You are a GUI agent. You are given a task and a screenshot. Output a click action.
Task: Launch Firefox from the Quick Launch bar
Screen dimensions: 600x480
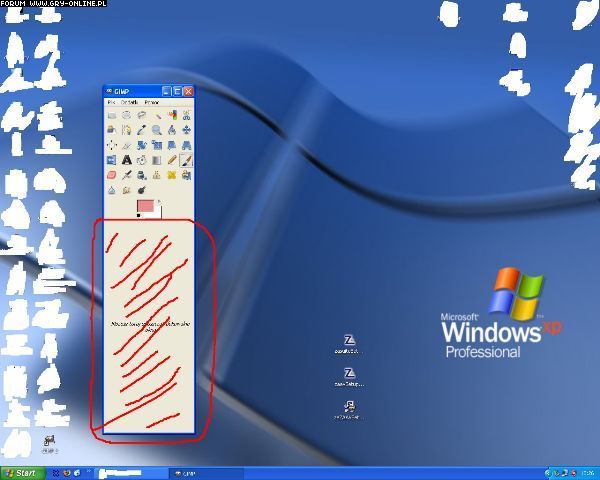tap(67, 473)
